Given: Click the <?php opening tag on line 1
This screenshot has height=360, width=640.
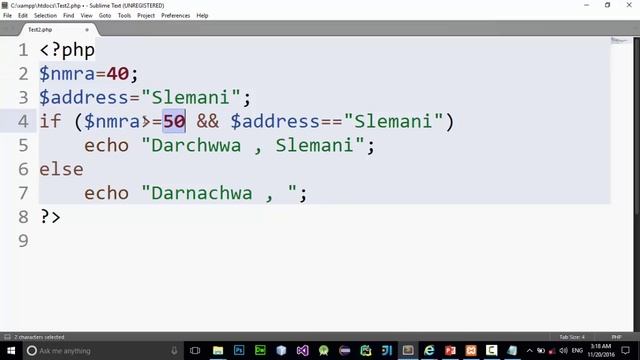Looking at the screenshot, I should pos(67,50).
